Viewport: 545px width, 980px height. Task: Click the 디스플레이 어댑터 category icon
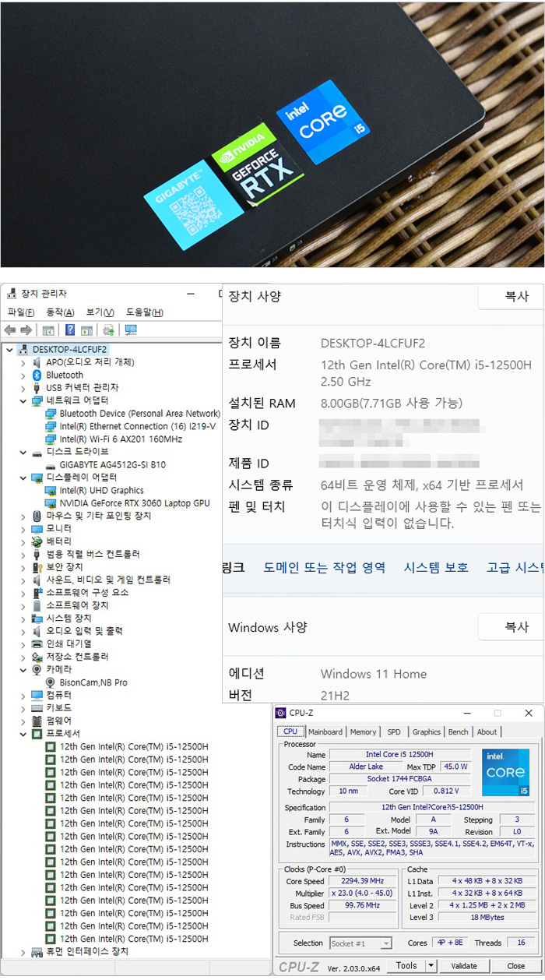click(x=37, y=477)
